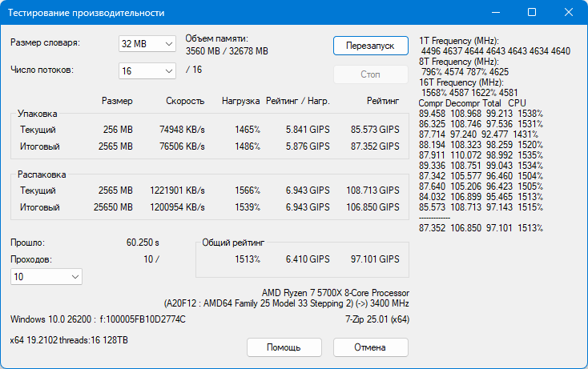Click the Распаковка group label
The image size is (588, 369).
click(x=42, y=174)
